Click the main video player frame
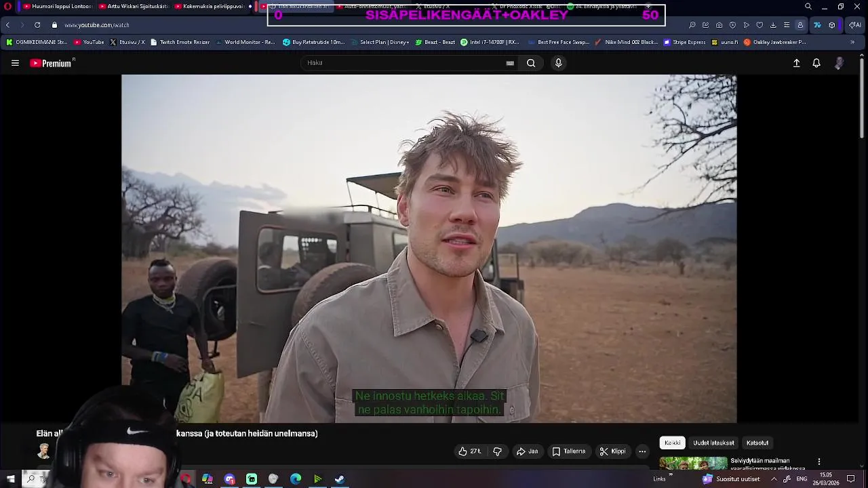This screenshot has height=488, width=868. 429,248
